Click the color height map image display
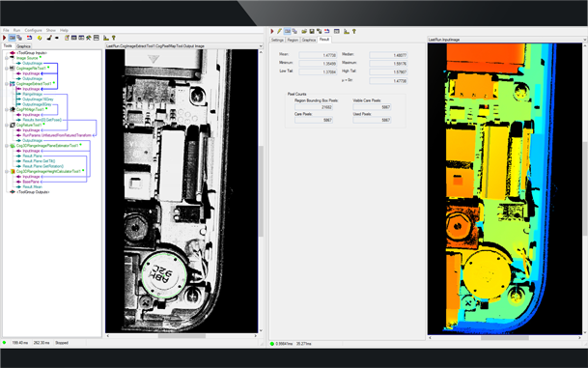The height and width of the screenshot is (368, 588). pos(505,189)
